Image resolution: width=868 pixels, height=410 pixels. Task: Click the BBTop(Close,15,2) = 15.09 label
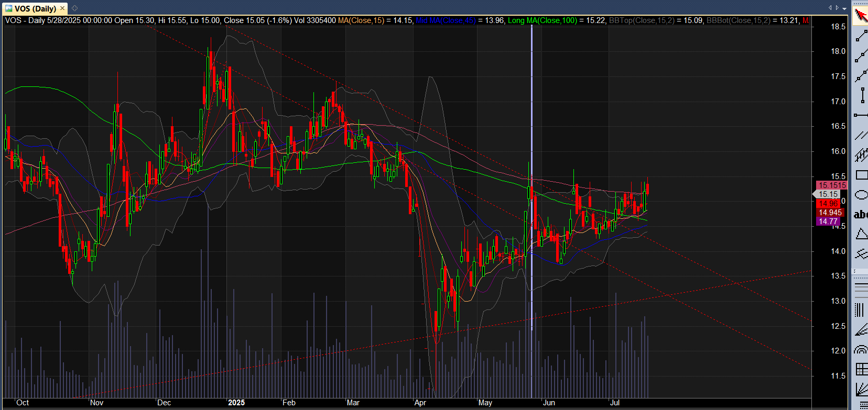click(x=656, y=20)
